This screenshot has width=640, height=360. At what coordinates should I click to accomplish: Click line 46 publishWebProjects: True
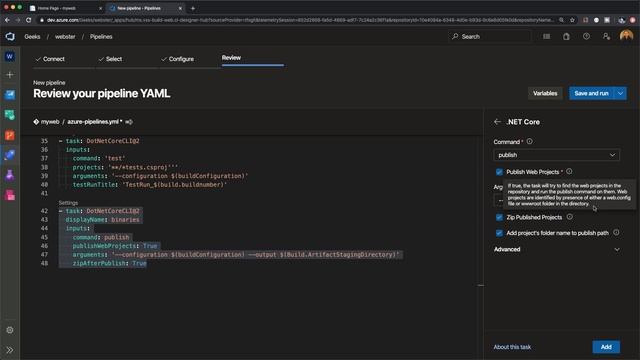pyautogui.click(x=115, y=246)
